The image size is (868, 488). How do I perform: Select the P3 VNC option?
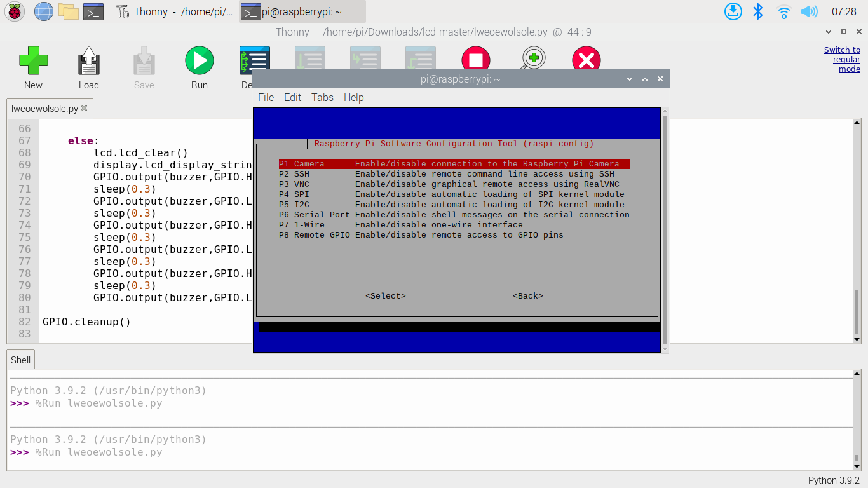coord(454,184)
